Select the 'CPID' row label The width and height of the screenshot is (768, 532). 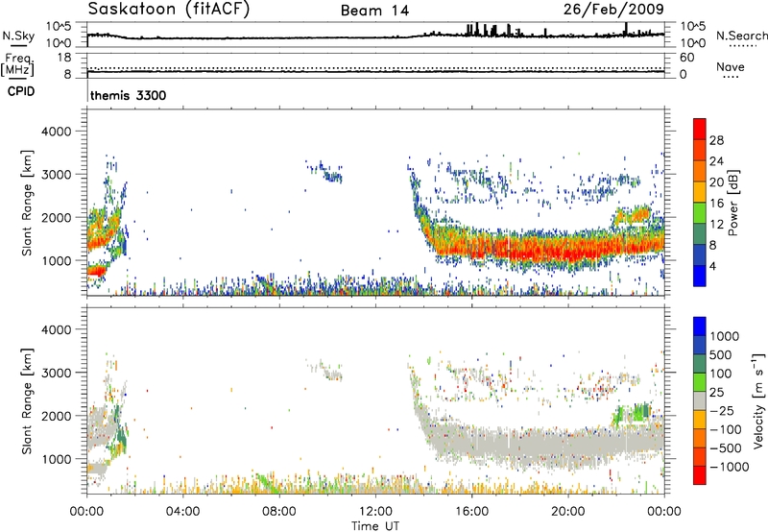tap(21, 91)
